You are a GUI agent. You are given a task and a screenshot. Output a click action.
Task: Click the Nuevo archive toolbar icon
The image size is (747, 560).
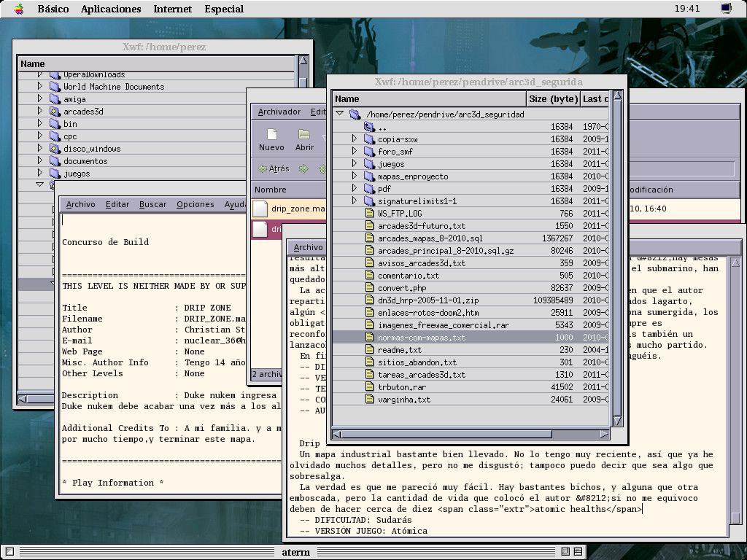click(x=271, y=140)
